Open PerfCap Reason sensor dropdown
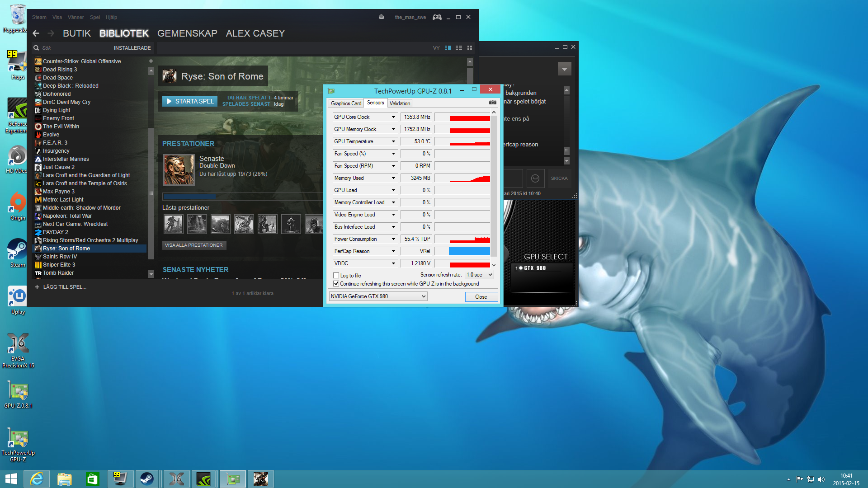Viewport: 868px width, 488px height. pyautogui.click(x=393, y=251)
